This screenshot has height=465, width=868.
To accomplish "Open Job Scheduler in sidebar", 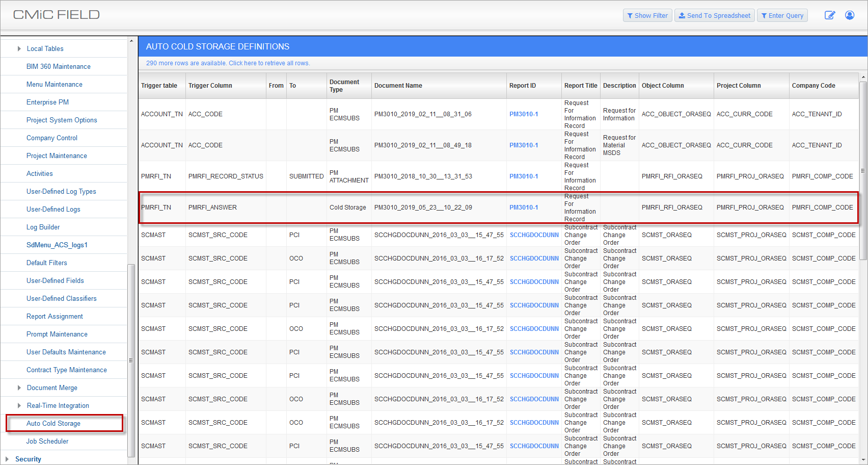I will [x=47, y=441].
